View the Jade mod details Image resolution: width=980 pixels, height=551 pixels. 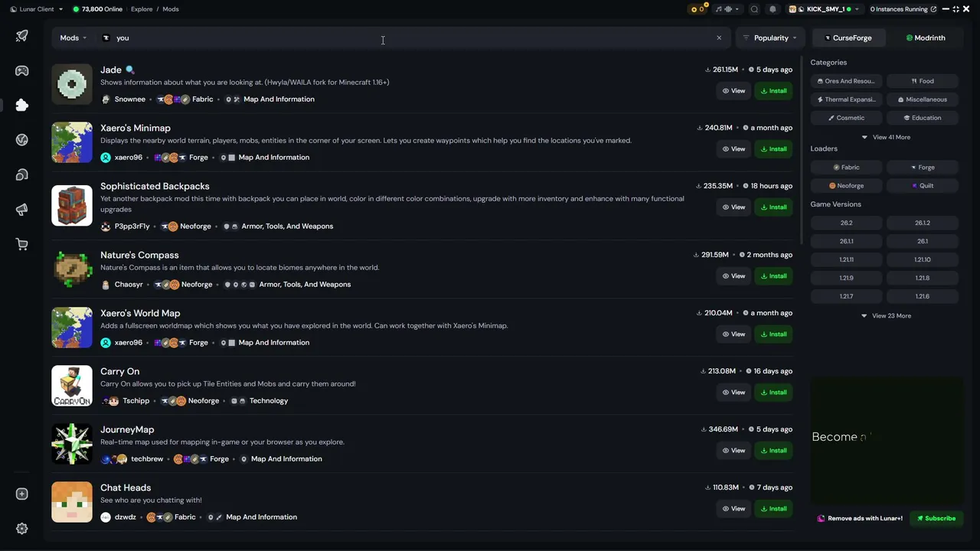point(733,91)
